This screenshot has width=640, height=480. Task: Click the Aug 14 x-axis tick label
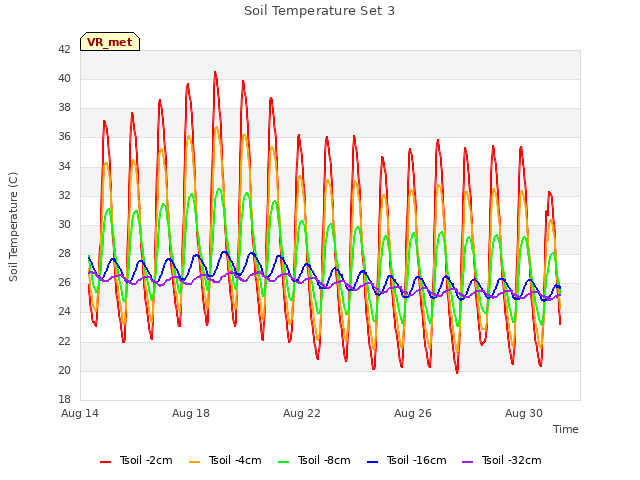(80, 413)
